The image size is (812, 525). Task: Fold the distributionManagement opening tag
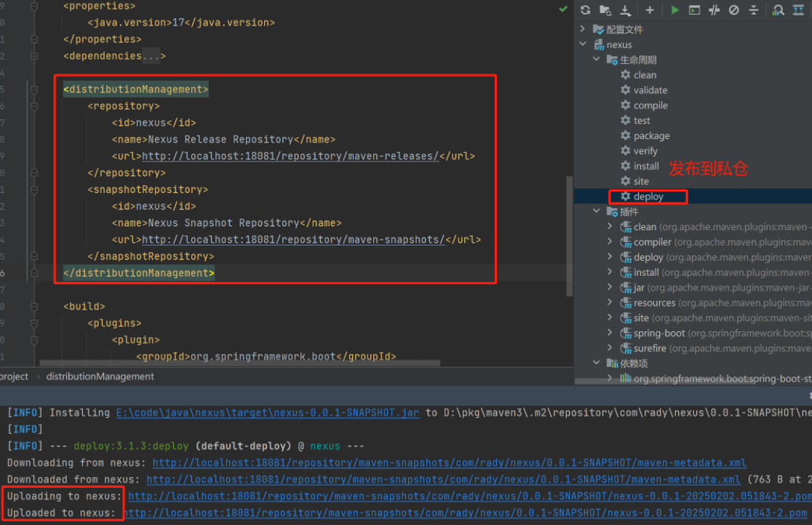[x=34, y=90]
